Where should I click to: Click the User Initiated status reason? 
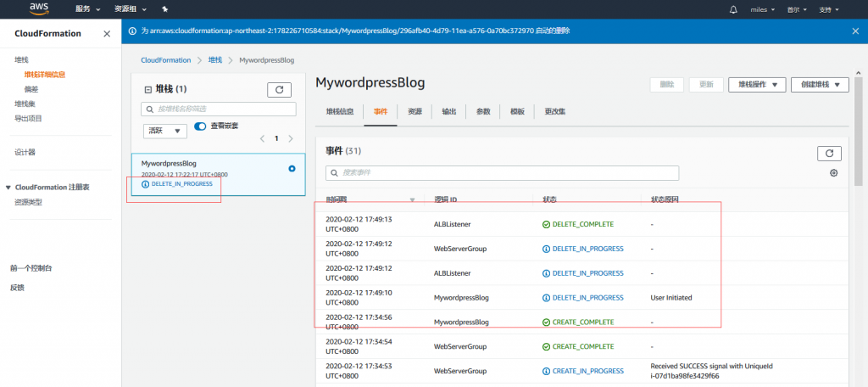point(671,298)
